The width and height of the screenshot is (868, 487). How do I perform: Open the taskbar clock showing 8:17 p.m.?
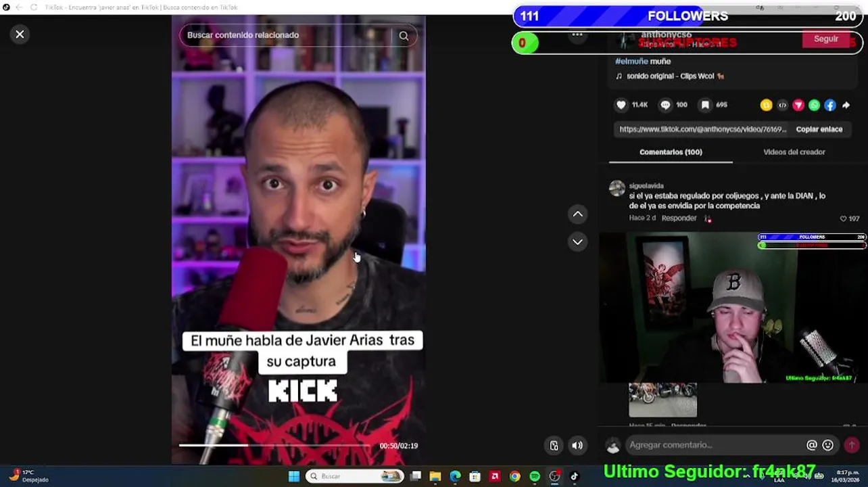(x=847, y=476)
